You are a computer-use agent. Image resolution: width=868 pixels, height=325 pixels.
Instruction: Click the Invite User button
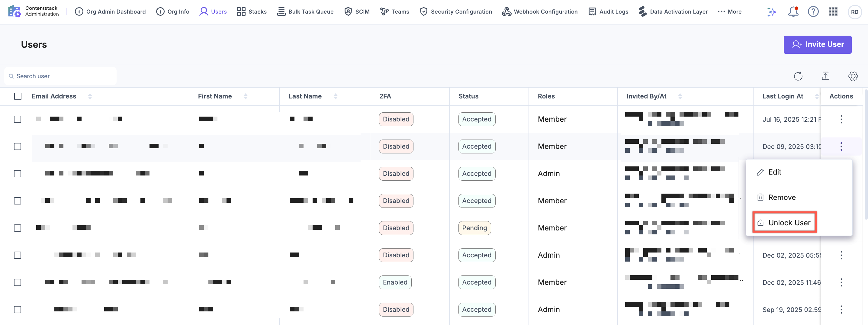817,44
